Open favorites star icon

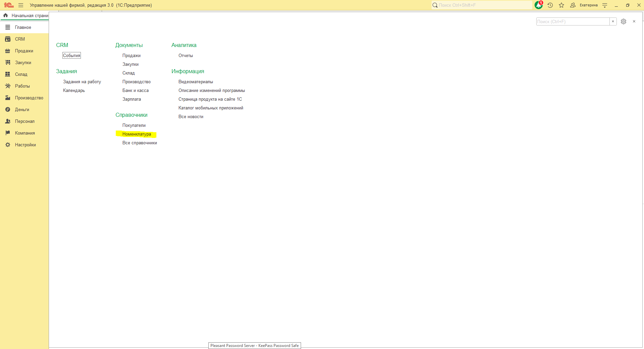click(561, 5)
